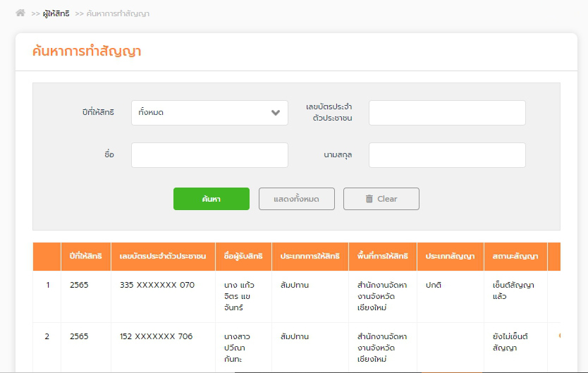Click the เลขบัตรประจำตัวประชาชน column header
Viewport: 588px width, 373px height.
pos(163,257)
